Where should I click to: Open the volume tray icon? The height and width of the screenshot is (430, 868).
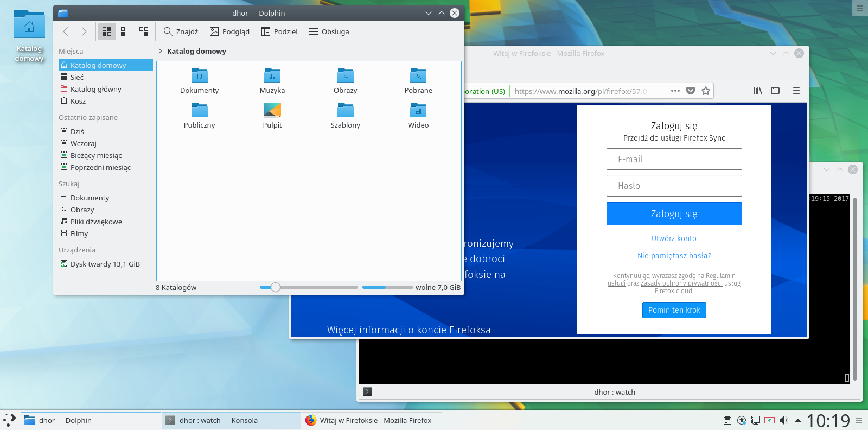(x=783, y=420)
